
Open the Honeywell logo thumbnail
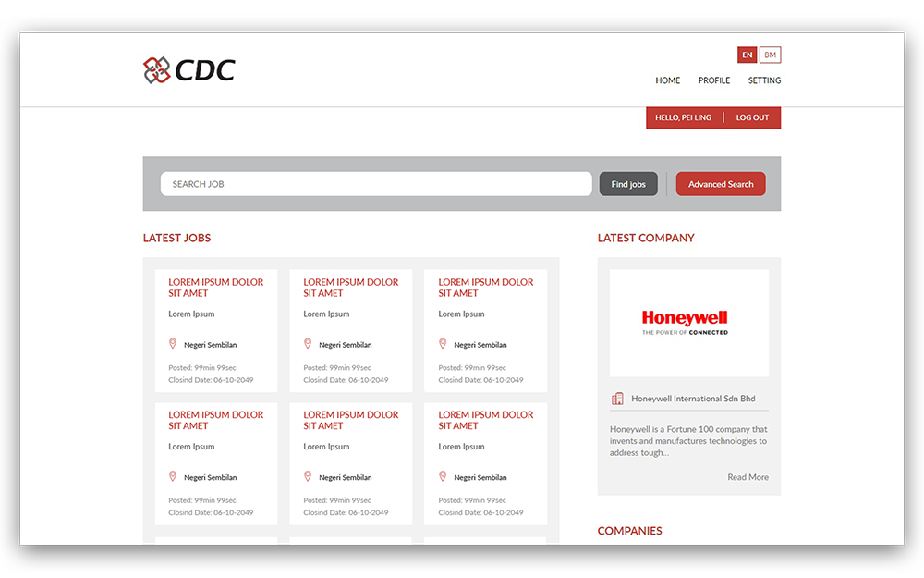tap(688, 323)
